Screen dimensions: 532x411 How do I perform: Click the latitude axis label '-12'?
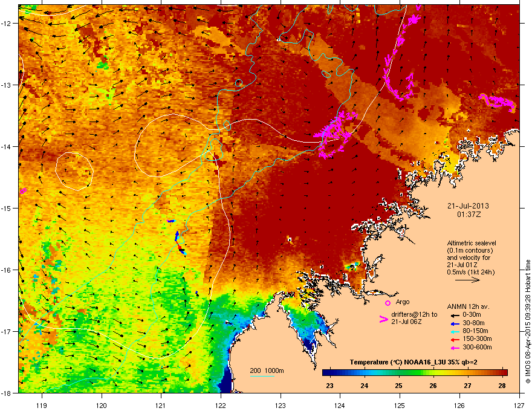click(x=7, y=23)
